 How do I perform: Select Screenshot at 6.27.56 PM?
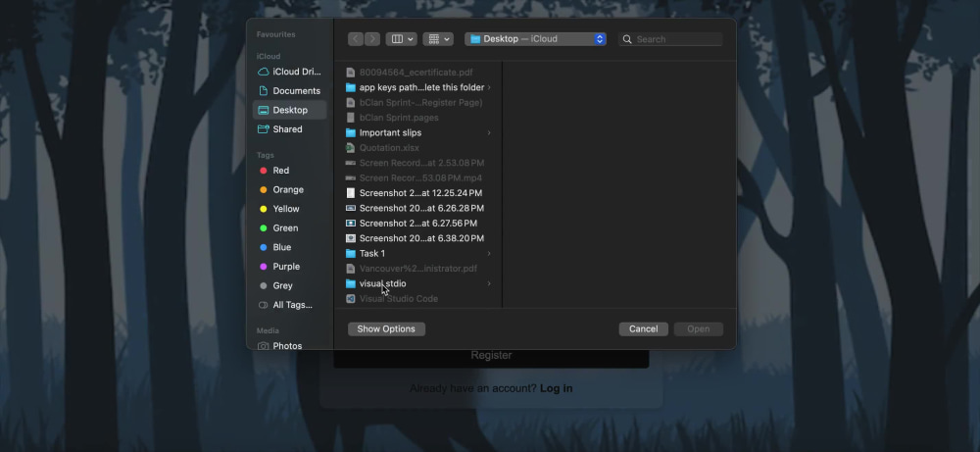pyautogui.click(x=418, y=224)
